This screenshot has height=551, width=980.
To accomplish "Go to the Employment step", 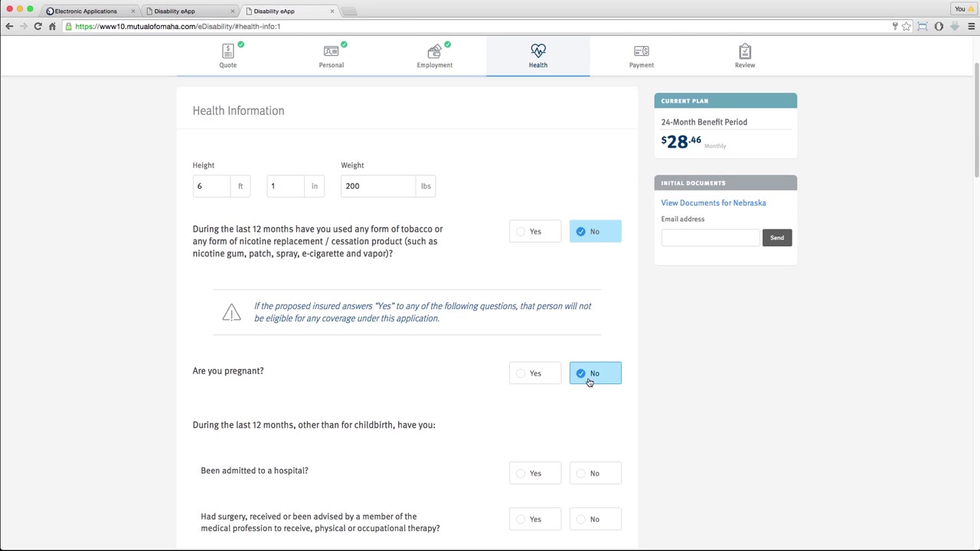I will click(435, 56).
